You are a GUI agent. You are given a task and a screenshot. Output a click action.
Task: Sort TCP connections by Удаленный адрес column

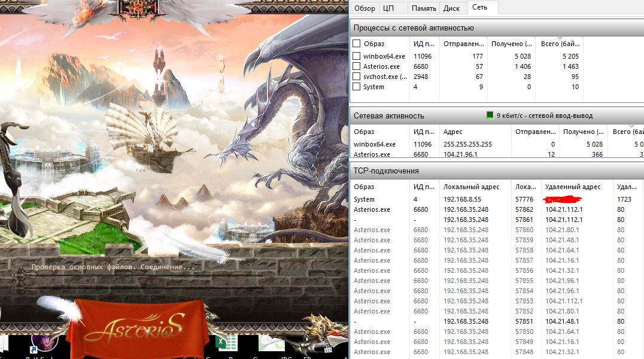[576, 187]
